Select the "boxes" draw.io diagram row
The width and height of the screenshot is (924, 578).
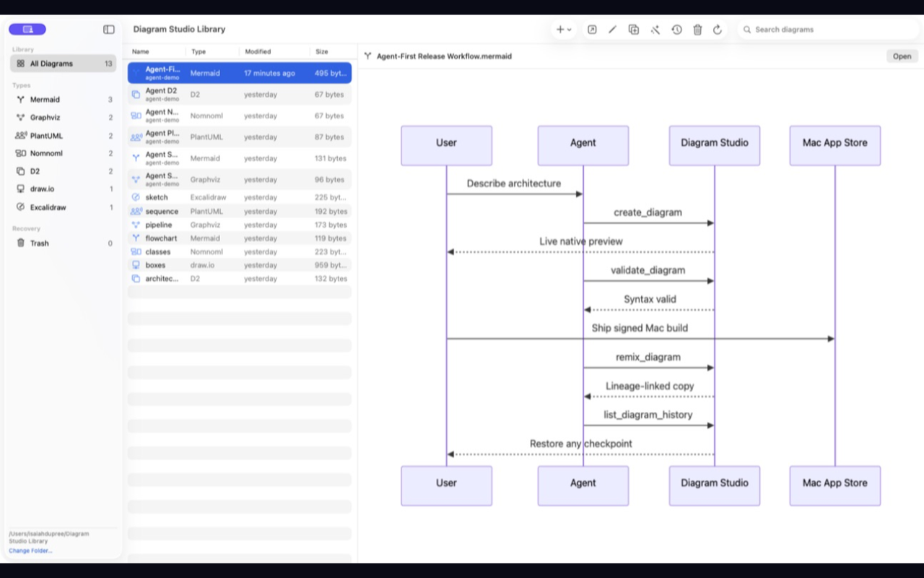click(x=240, y=265)
